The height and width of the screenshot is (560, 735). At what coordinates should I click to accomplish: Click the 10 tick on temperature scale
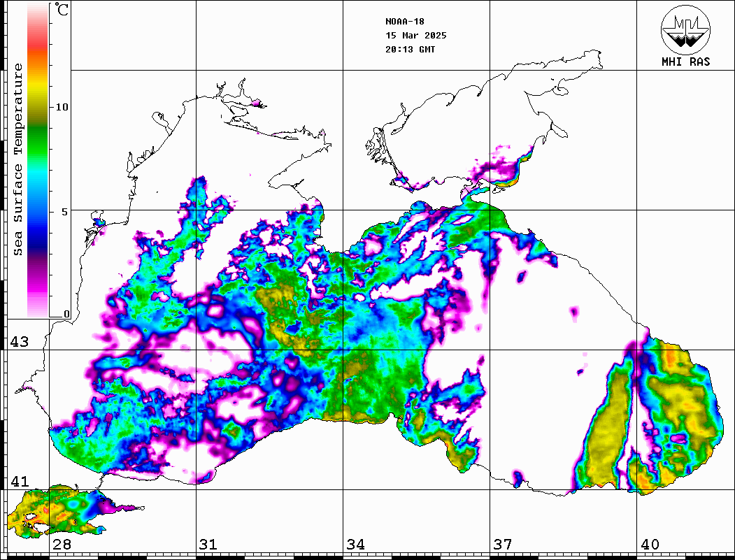(x=62, y=107)
